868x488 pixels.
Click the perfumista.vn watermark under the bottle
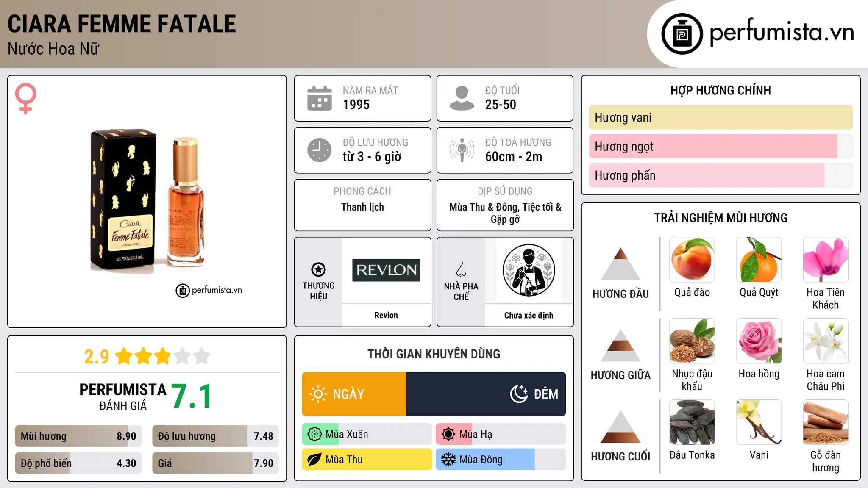tap(209, 291)
